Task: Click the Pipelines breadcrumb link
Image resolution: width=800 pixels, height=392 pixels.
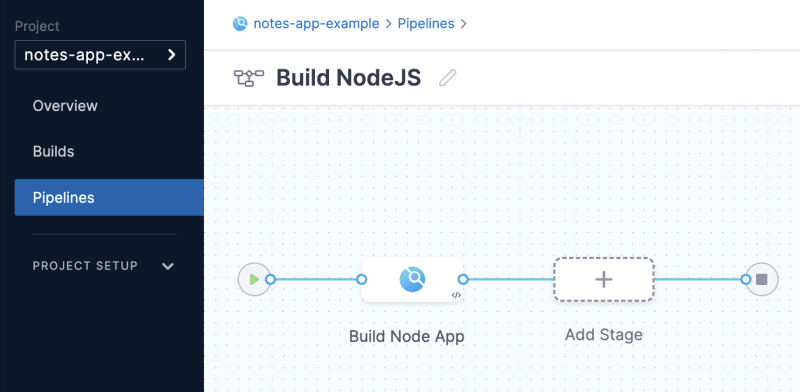Action: tap(426, 23)
